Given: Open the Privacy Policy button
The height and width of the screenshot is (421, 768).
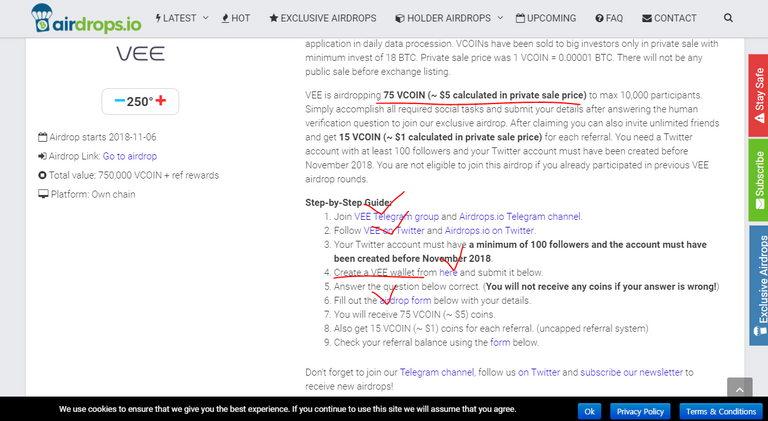Looking at the screenshot, I should pos(640,411).
